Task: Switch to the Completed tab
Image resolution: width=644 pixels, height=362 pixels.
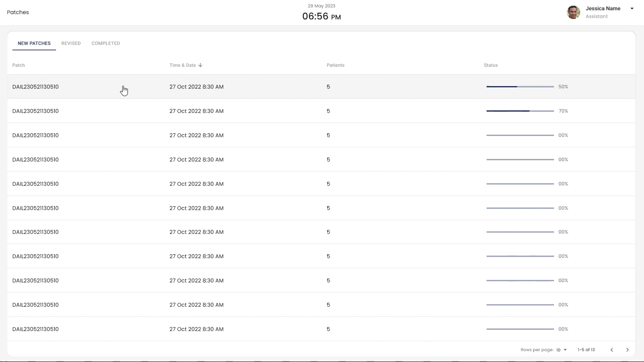Action: 105,43
